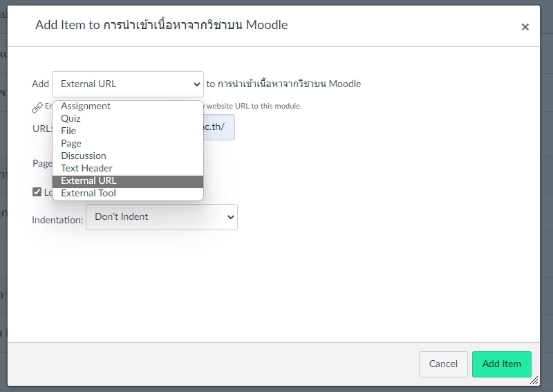Click into the URL text field

point(218,128)
